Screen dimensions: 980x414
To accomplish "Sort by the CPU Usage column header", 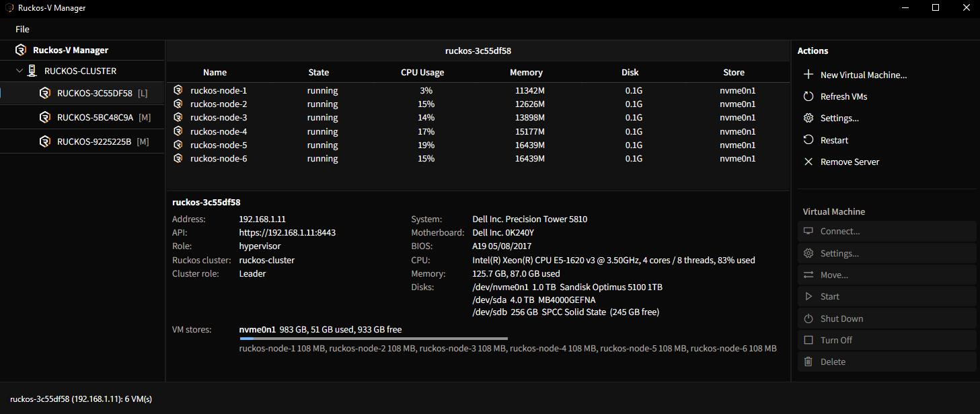I will pyautogui.click(x=422, y=72).
